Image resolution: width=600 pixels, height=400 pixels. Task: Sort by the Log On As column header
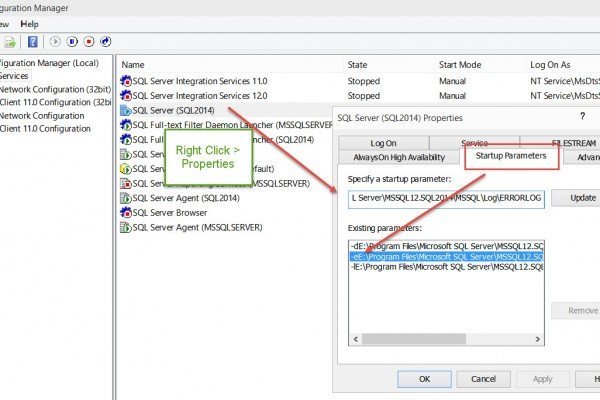click(550, 65)
